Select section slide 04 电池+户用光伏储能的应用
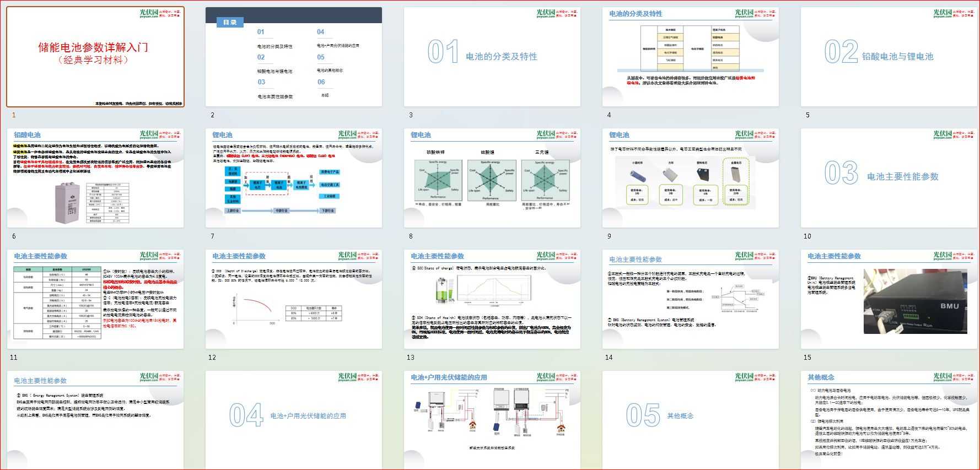 point(293,420)
